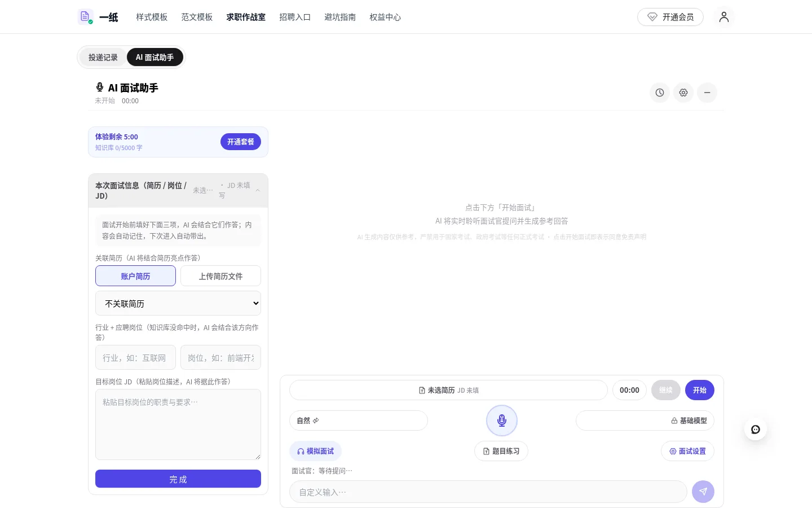Screen dimensions: 812x508
Task: Select the 账户简历 resume option
Action: point(135,276)
